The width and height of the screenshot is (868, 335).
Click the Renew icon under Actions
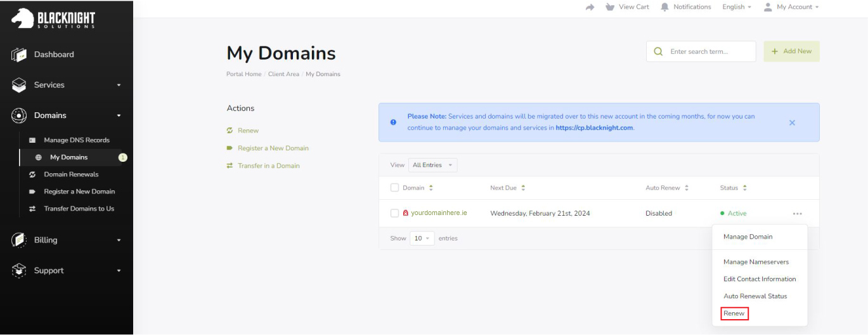[230, 131]
